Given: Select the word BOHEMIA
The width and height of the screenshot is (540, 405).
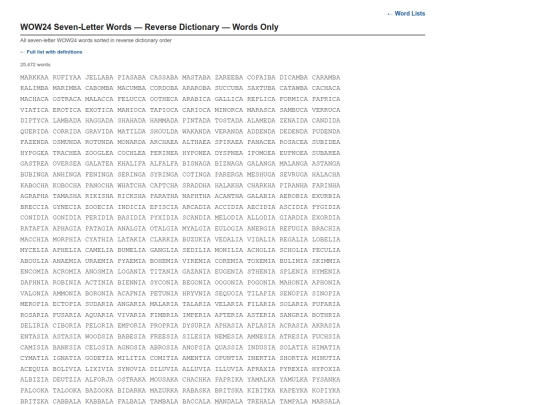Looking at the screenshot, I should pos(164,261).
